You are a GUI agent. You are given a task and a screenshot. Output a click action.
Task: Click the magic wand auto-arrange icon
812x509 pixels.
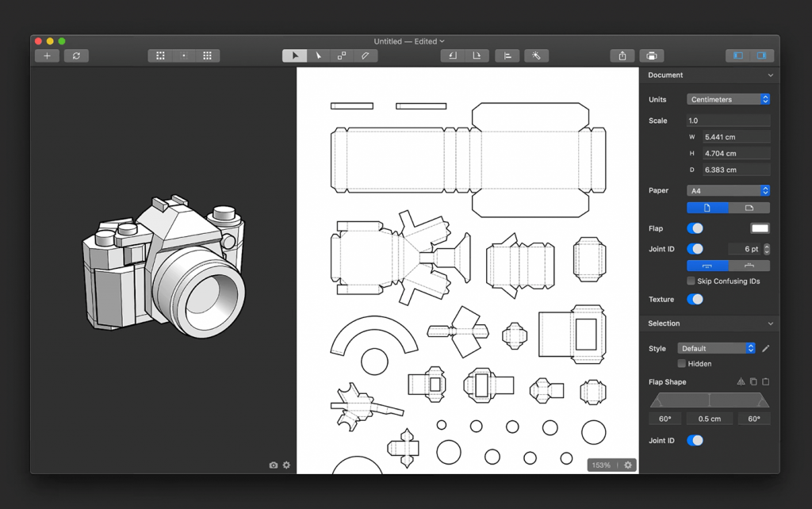tap(537, 56)
